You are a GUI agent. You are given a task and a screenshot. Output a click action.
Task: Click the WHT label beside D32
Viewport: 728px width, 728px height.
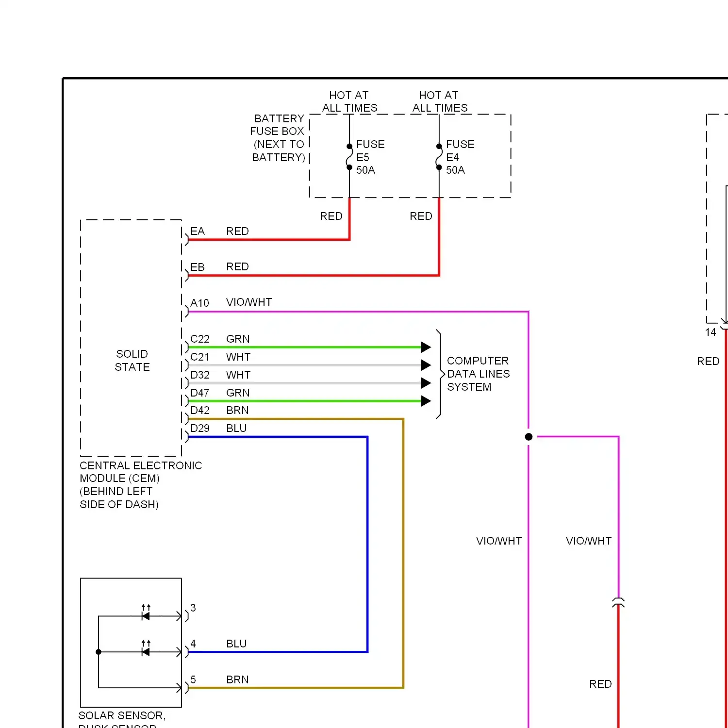coord(238,375)
